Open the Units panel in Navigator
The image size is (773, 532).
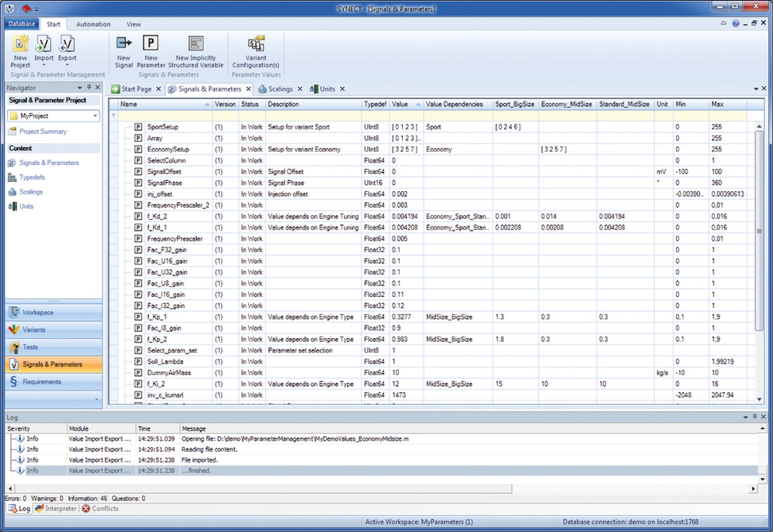27,206
